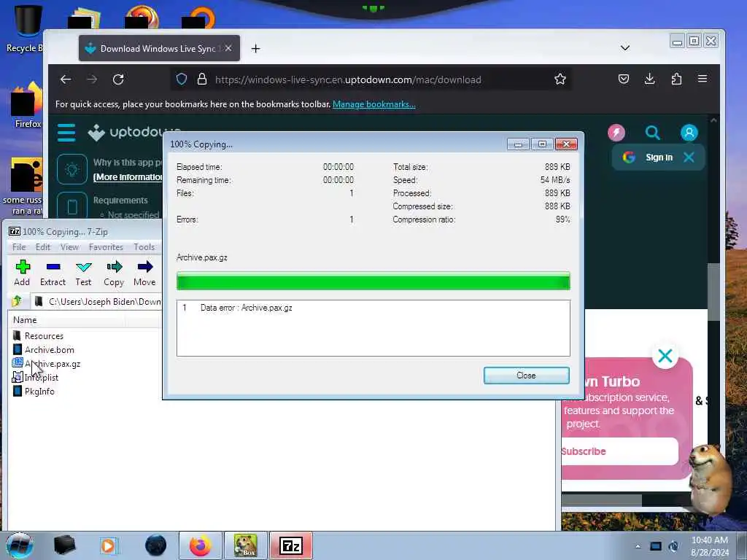Select the Download Windows Live Sync tab
This screenshot has height=560, width=747.
159,48
